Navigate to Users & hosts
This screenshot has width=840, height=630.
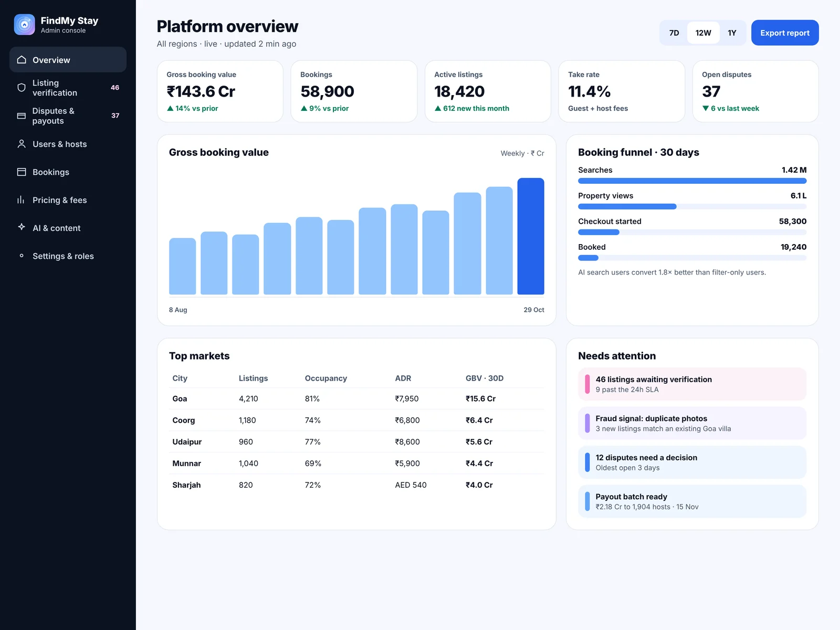tap(68, 144)
